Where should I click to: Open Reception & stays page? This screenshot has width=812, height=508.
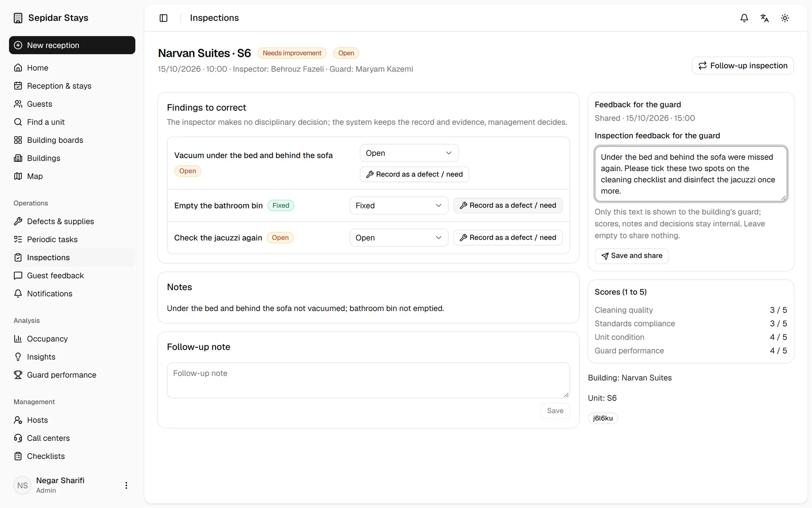tap(72, 86)
